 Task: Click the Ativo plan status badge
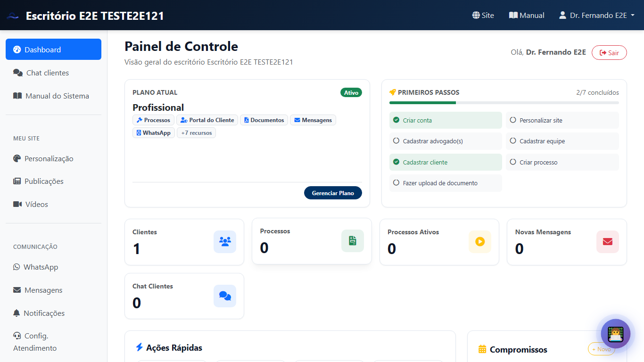click(x=351, y=92)
